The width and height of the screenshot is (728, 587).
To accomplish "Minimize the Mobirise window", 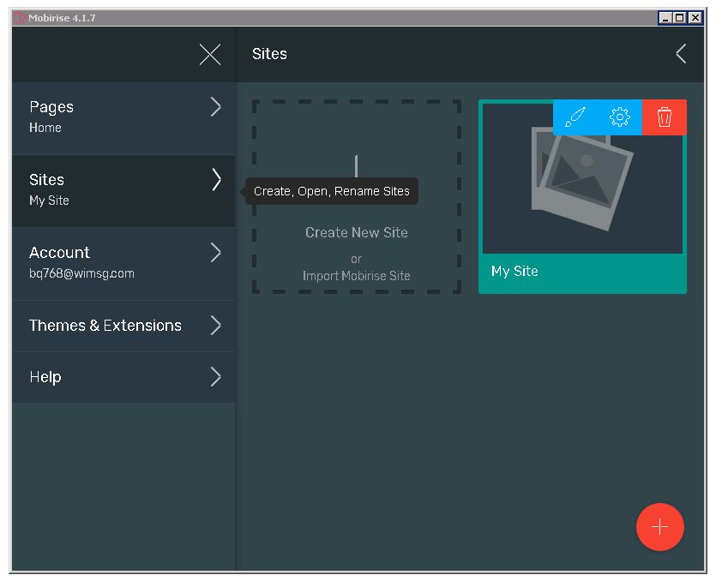I will click(x=665, y=18).
